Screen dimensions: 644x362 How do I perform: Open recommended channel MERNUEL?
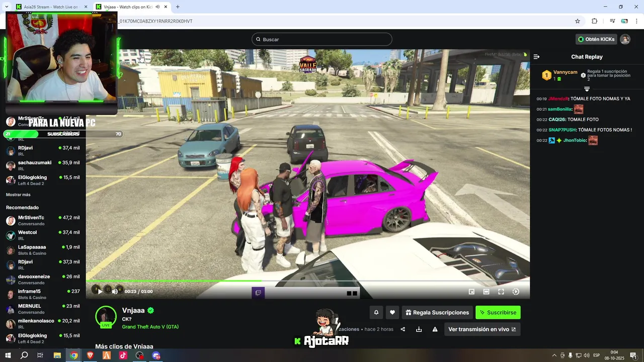coord(43,309)
